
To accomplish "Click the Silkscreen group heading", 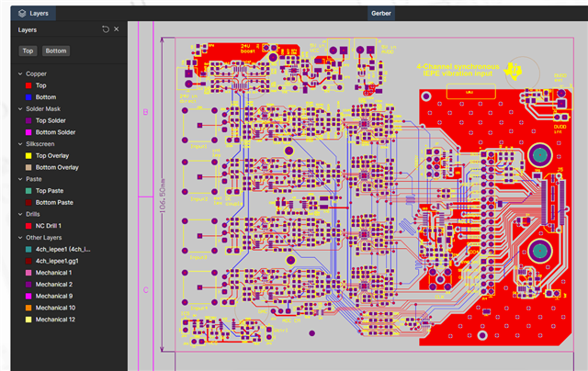I will 40,144.
